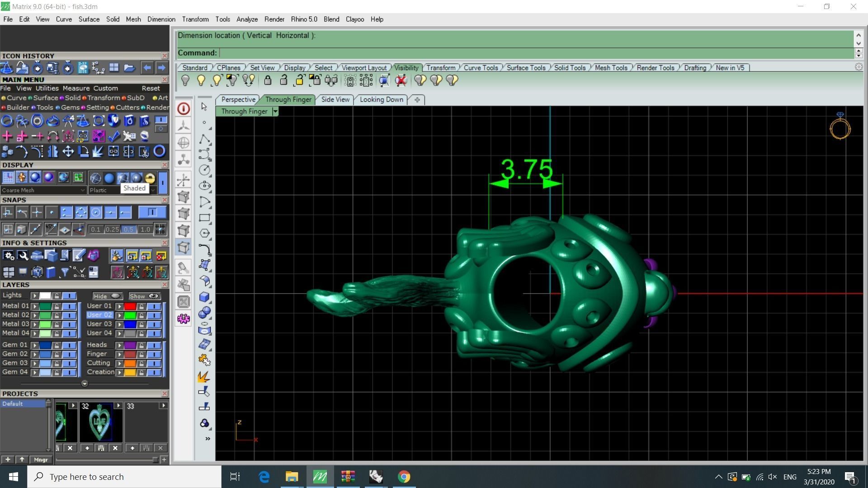Click the grid display icon in Display panel

pos(8,178)
